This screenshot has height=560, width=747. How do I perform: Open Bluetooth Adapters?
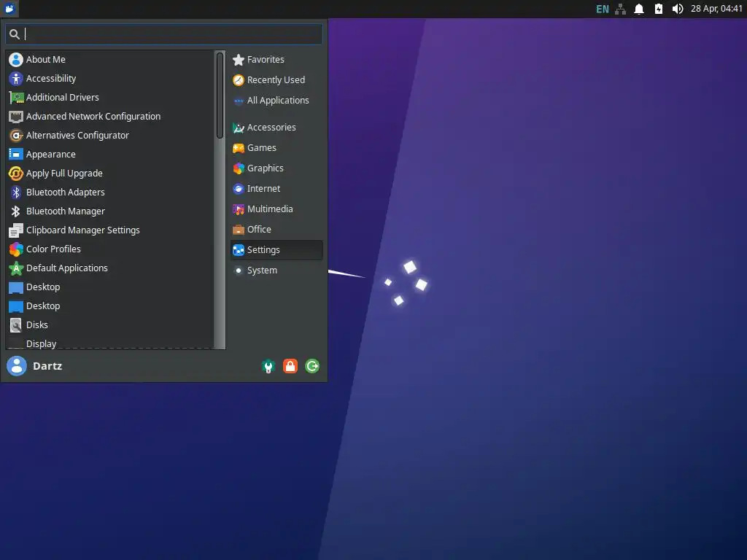tap(110, 192)
